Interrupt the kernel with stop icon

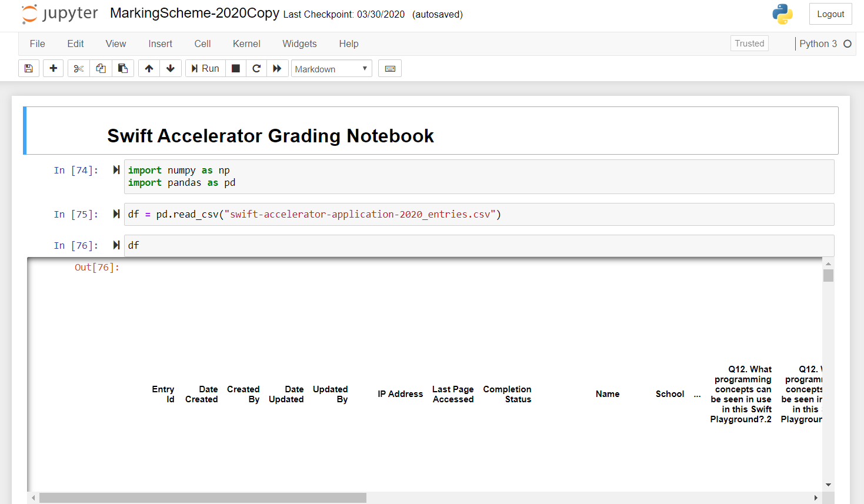tap(236, 69)
